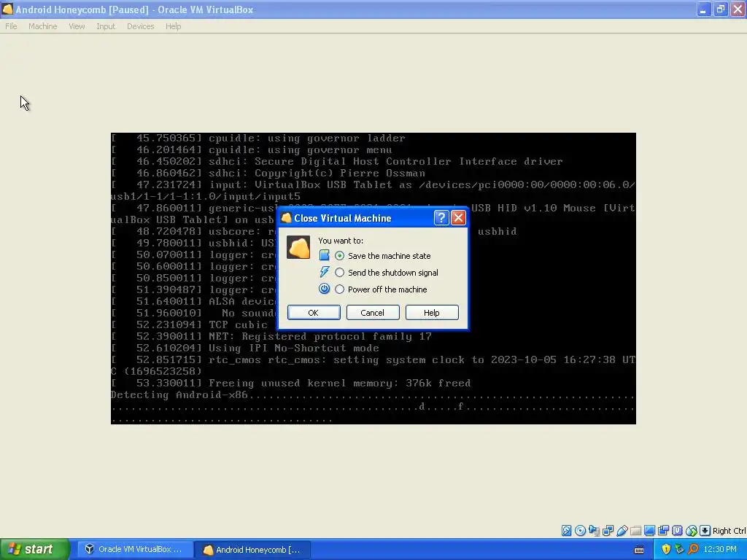Click the yellow security shield tray icon
This screenshot has width=747, height=560.
click(x=666, y=549)
